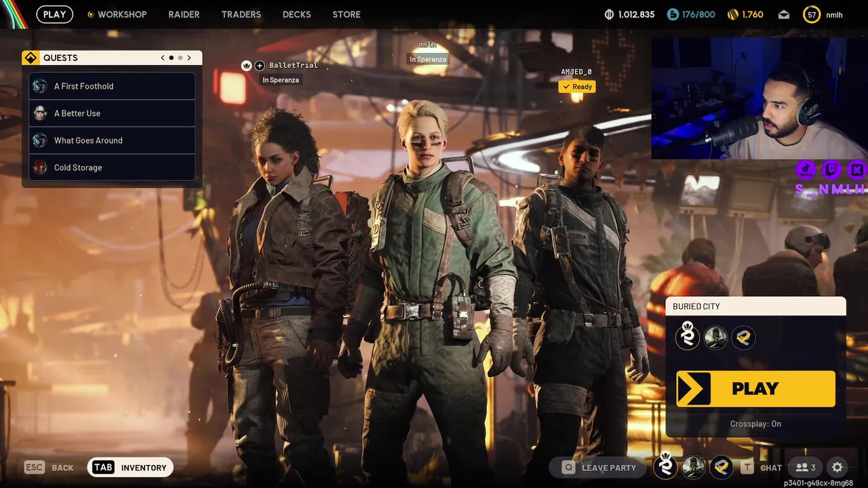
Task: Click the AMJED_0 Ready status tag
Action: click(577, 87)
